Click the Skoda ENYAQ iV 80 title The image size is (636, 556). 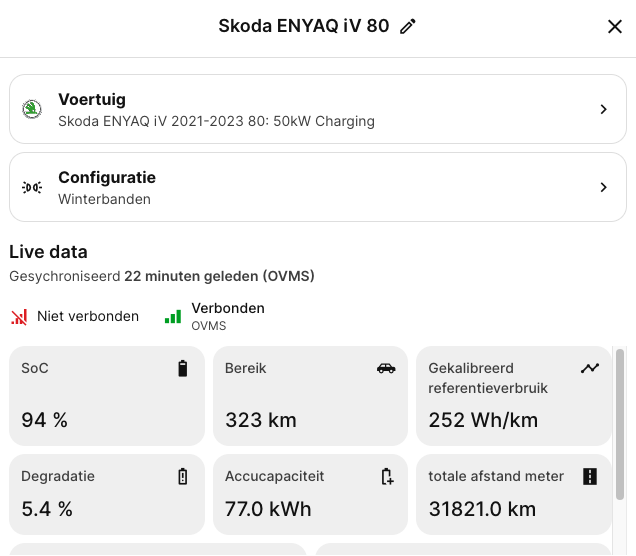point(304,26)
